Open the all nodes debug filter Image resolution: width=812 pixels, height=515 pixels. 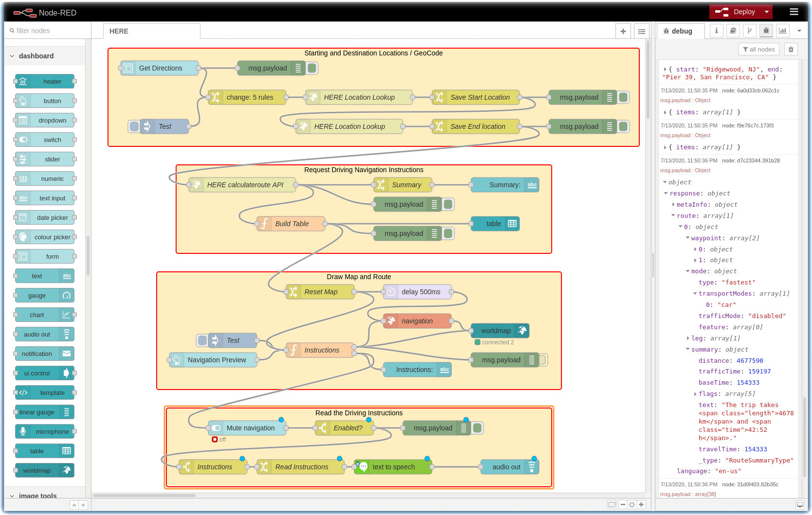click(758, 49)
